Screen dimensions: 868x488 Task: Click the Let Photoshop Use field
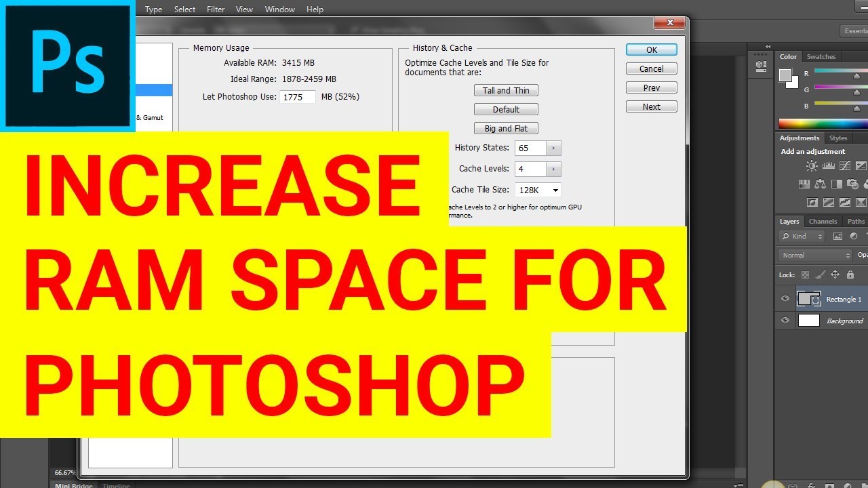click(298, 97)
